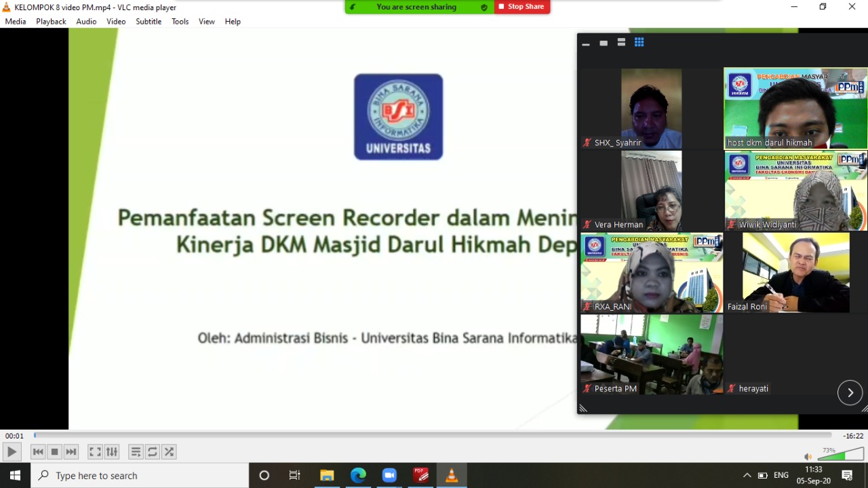Click the Stop Share button
This screenshot has width=868, height=488.
(x=521, y=7)
